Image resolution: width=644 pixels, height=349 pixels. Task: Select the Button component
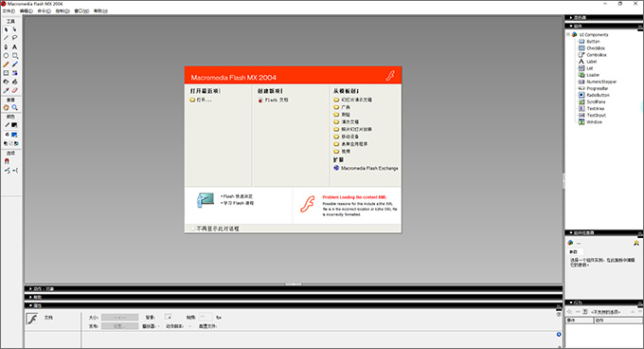pos(589,42)
